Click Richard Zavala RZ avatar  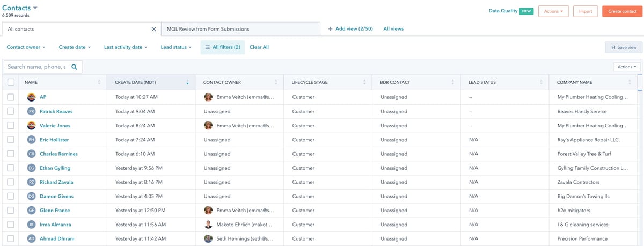click(x=31, y=182)
